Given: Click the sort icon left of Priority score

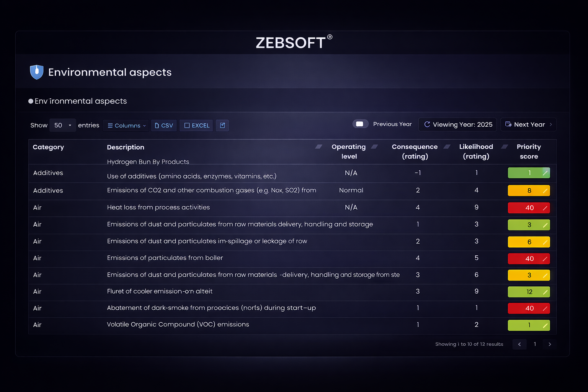Looking at the screenshot, I should click(505, 147).
